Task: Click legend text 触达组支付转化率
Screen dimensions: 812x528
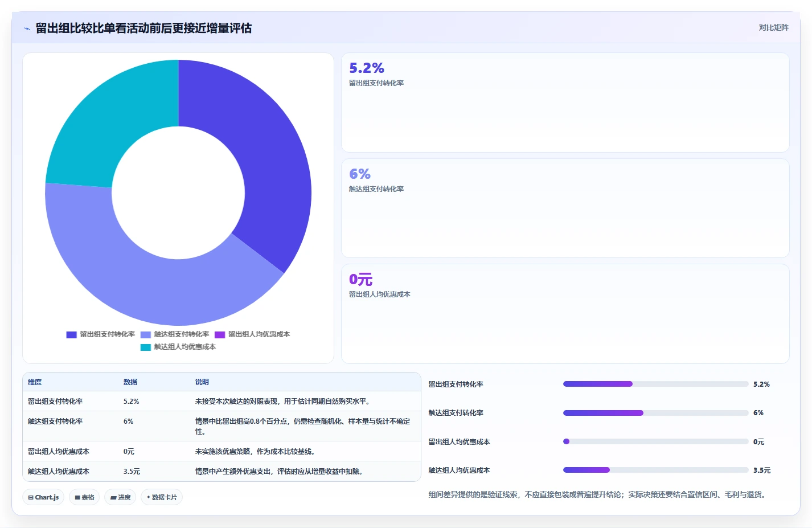Action: coord(182,334)
